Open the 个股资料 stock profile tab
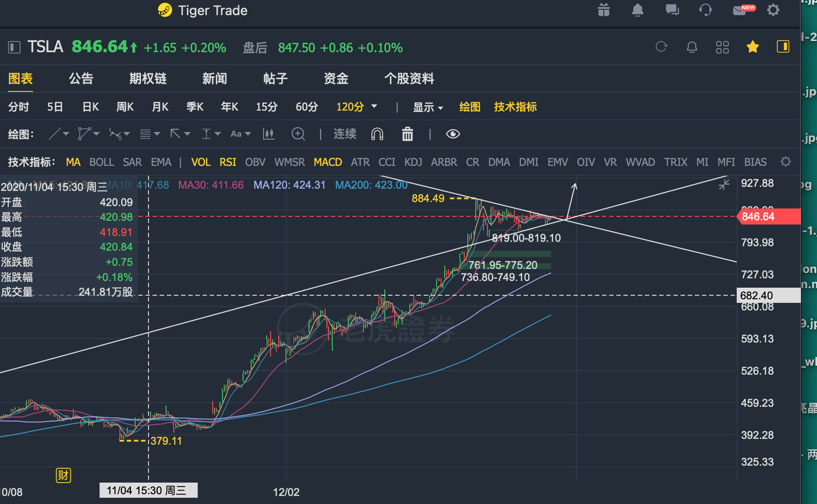The width and height of the screenshot is (817, 504). coord(409,79)
